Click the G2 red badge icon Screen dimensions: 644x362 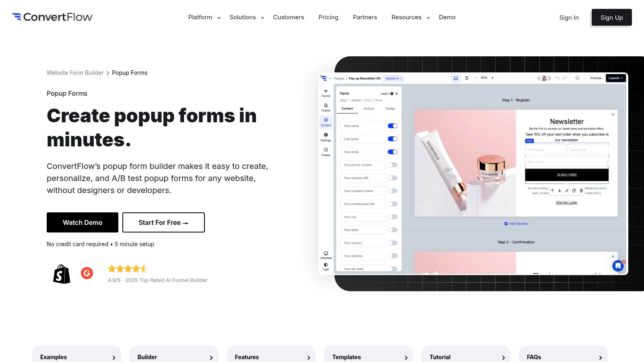coord(87,273)
